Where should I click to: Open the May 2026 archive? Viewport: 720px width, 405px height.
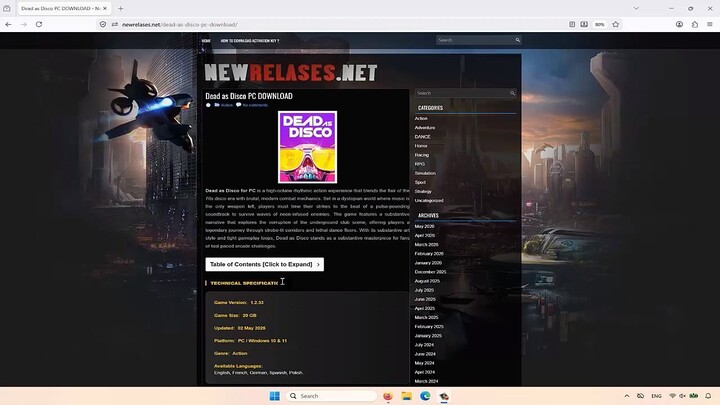tap(424, 226)
